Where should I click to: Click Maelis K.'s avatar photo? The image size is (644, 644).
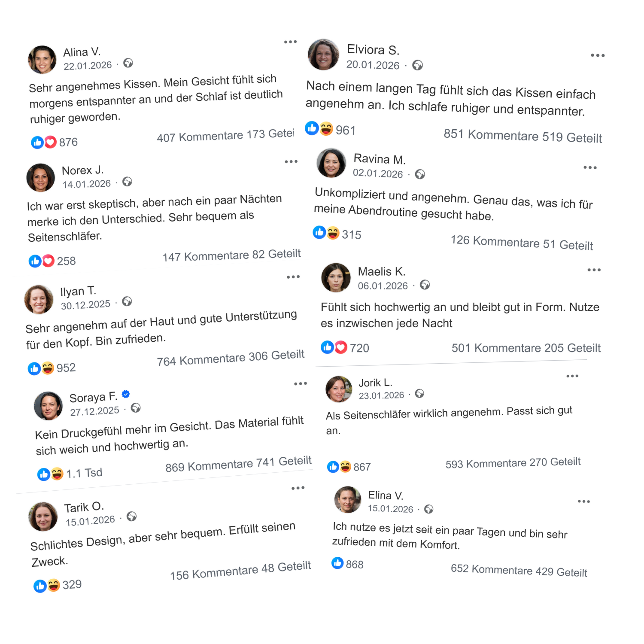(x=336, y=277)
